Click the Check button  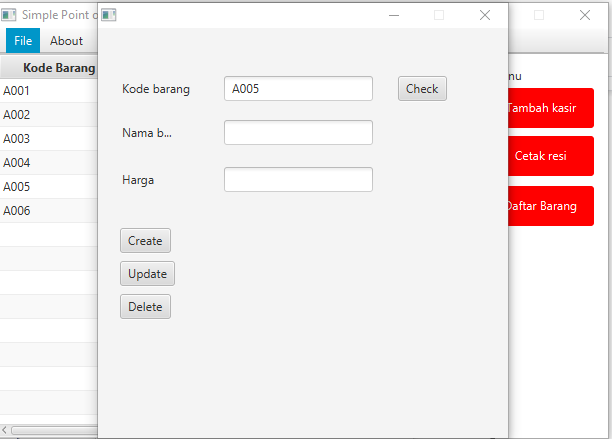click(x=422, y=89)
